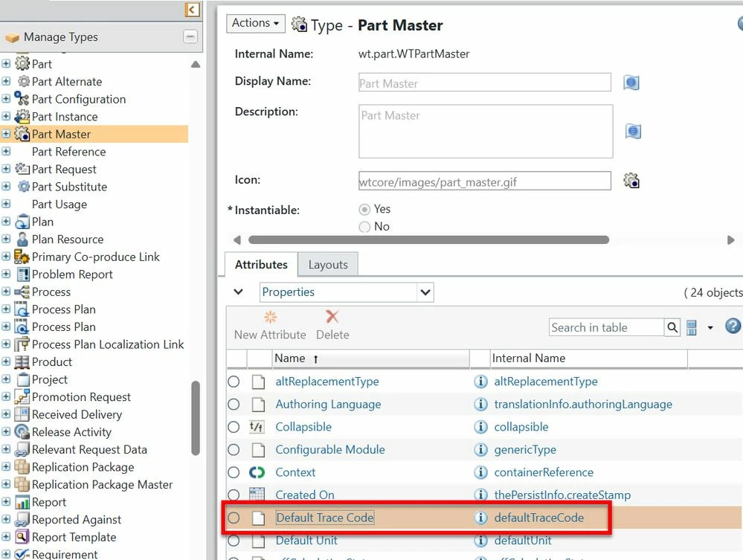The image size is (743, 560).
Task: Collapse the attributes section chevron
Action: coord(238,292)
